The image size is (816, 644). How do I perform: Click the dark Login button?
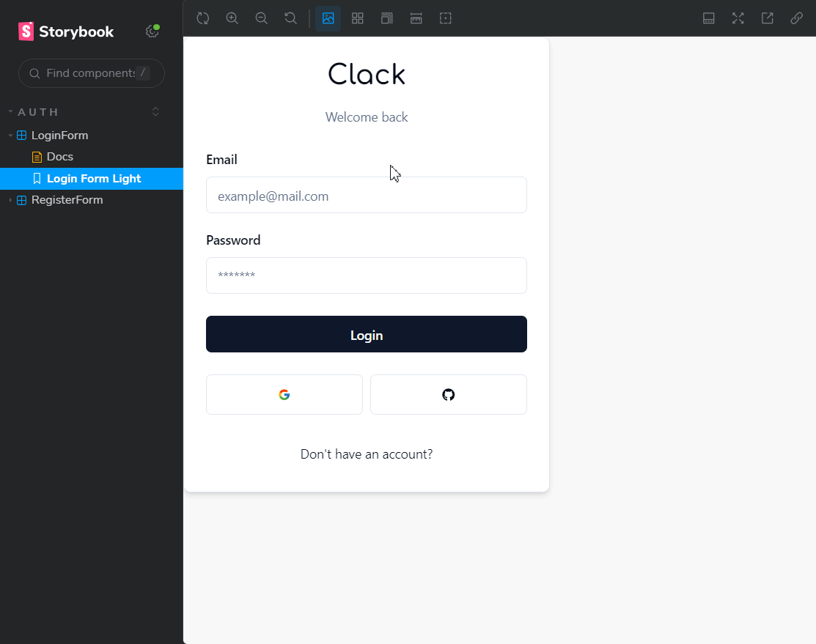(x=367, y=334)
